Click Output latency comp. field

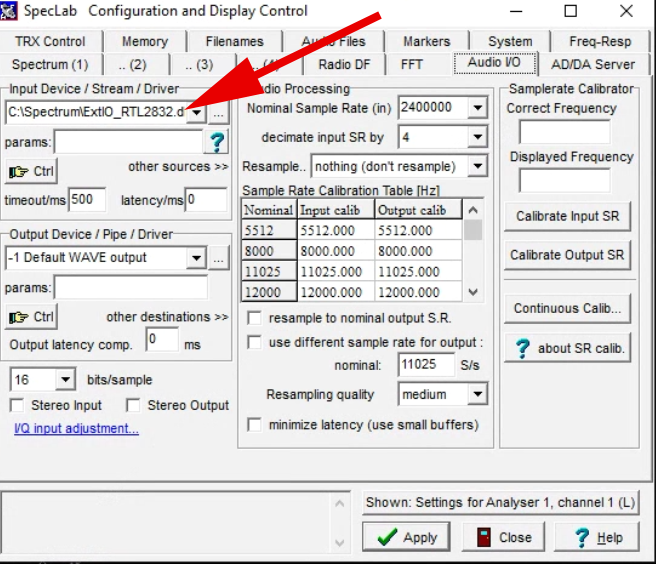click(x=162, y=339)
